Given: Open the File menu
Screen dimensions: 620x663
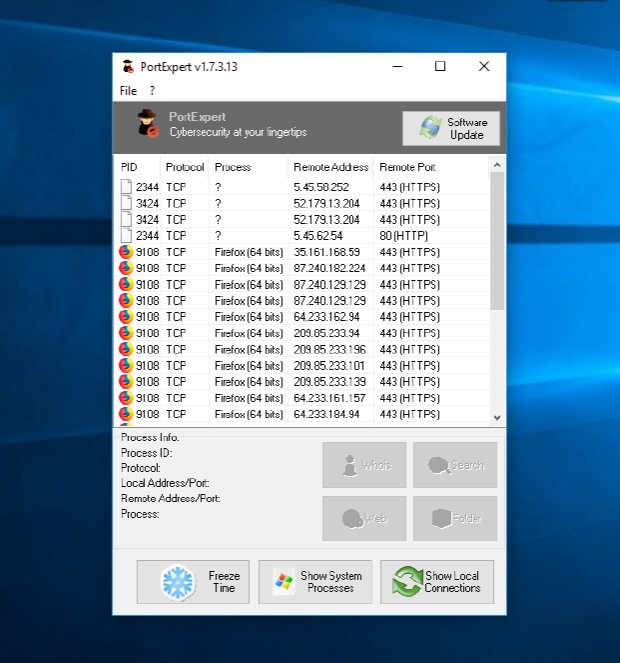Looking at the screenshot, I should [128, 91].
